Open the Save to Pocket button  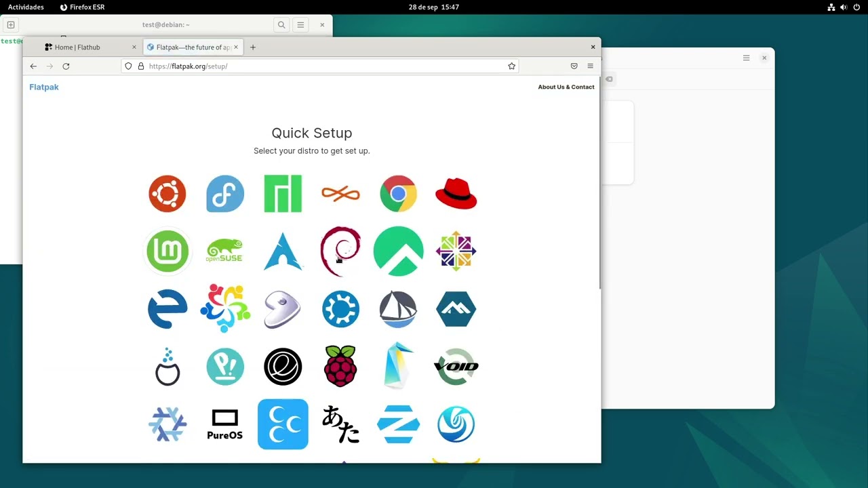(574, 66)
